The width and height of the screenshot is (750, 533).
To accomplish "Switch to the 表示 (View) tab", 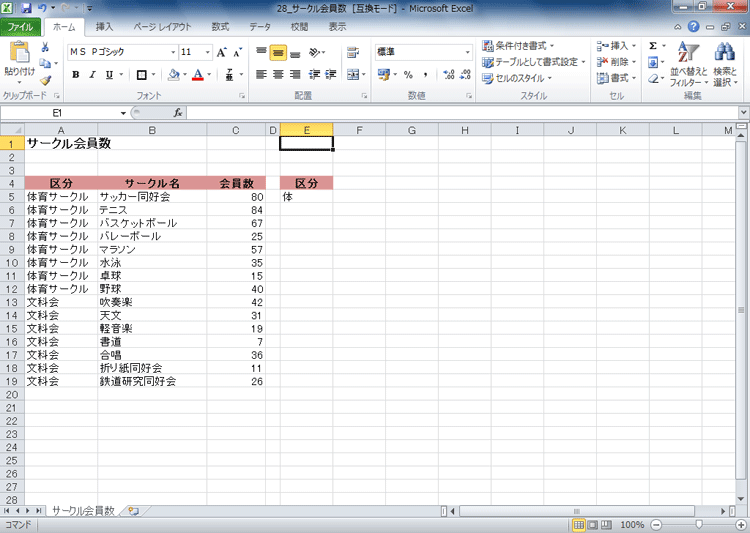I will coord(337,27).
